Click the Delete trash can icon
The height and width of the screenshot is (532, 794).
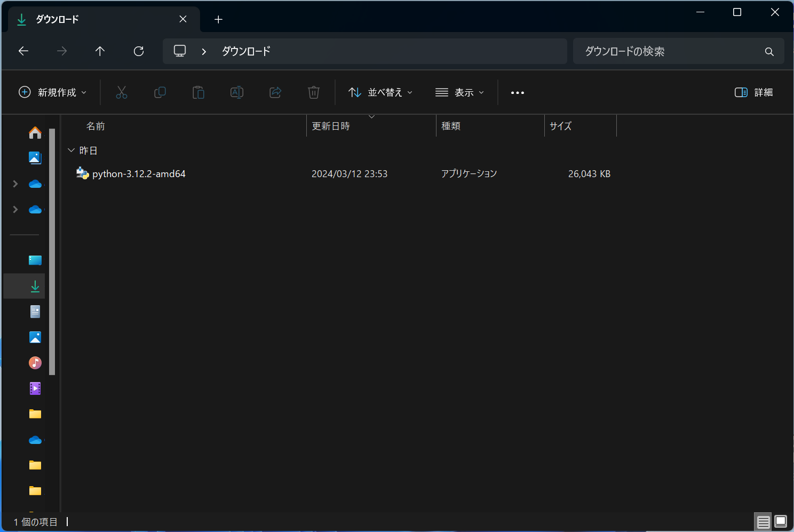click(x=314, y=92)
